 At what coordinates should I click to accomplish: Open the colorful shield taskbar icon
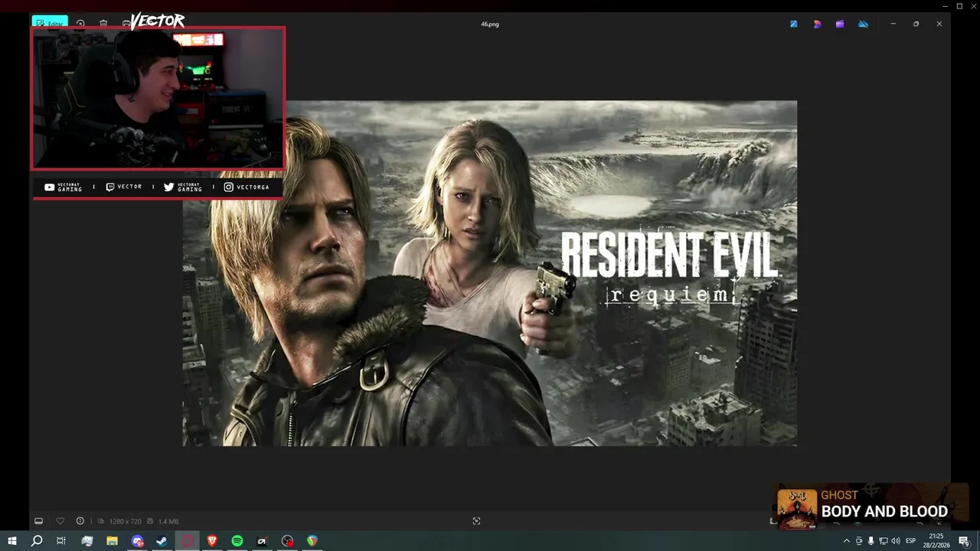pos(312,541)
